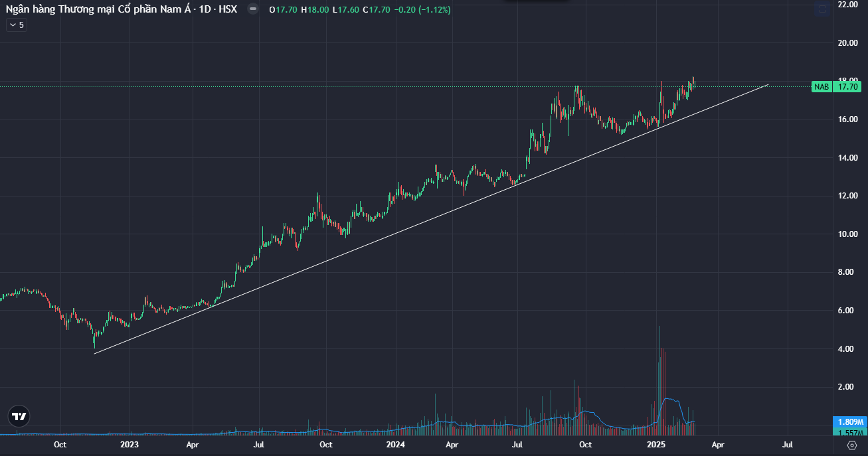
Task: Click the open value O17.70
Action: [283, 10]
